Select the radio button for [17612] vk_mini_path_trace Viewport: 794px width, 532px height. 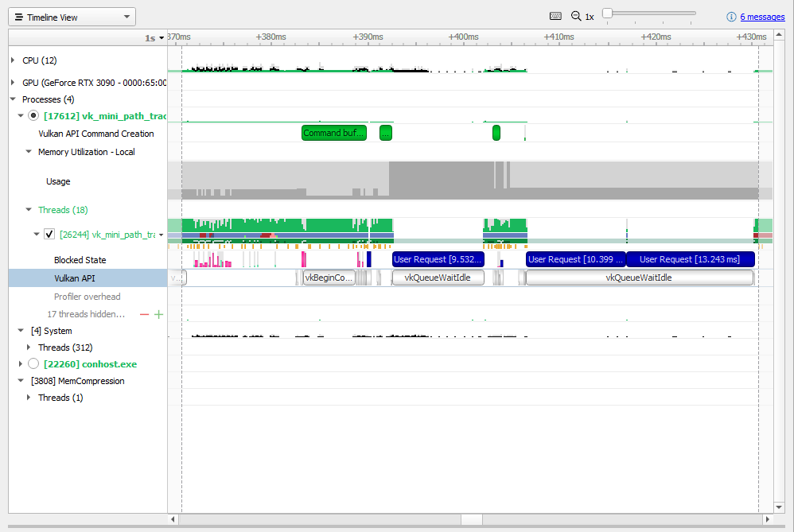[x=33, y=115]
